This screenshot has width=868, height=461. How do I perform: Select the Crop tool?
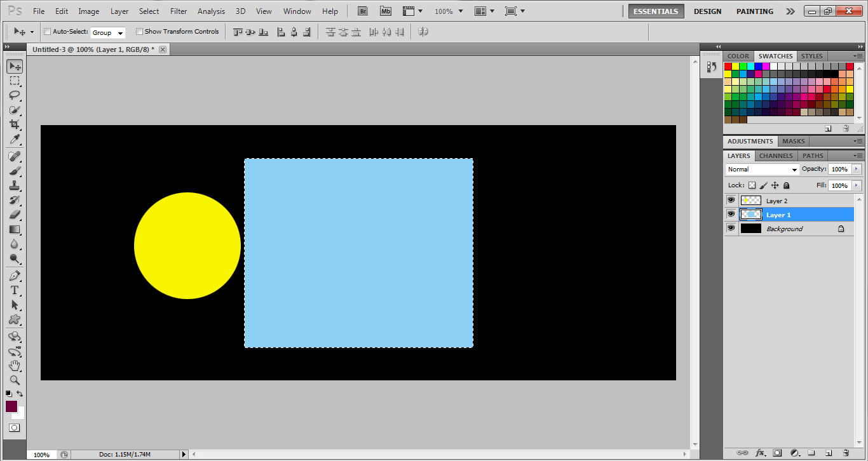pyautogui.click(x=15, y=124)
